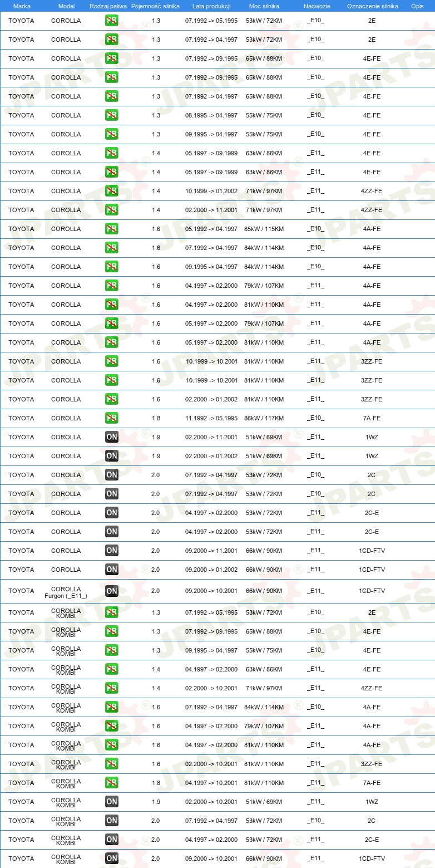The image size is (435, 868).
Task: Click '09.2000 -> 10.2001' years in the Corolla Kombi row
Action: (211, 859)
